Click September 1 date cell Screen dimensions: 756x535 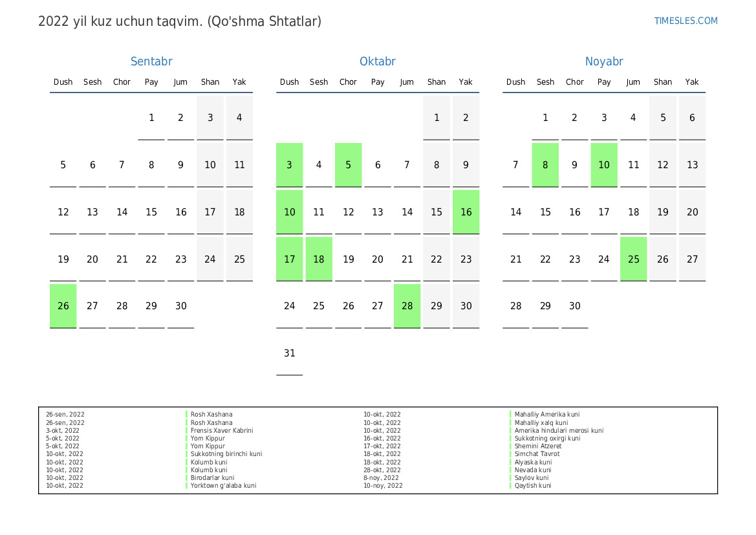(x=151, y=118)
